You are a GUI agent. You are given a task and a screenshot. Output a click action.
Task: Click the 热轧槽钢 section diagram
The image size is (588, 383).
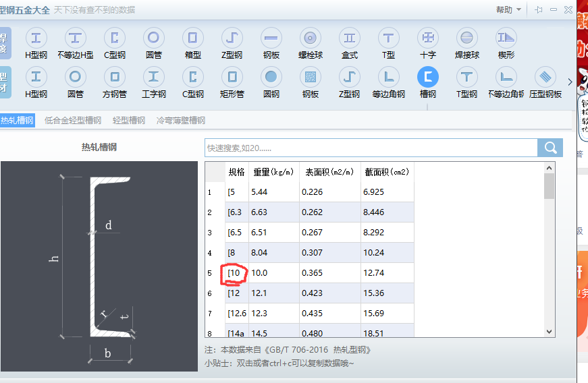tap(99, 266)
